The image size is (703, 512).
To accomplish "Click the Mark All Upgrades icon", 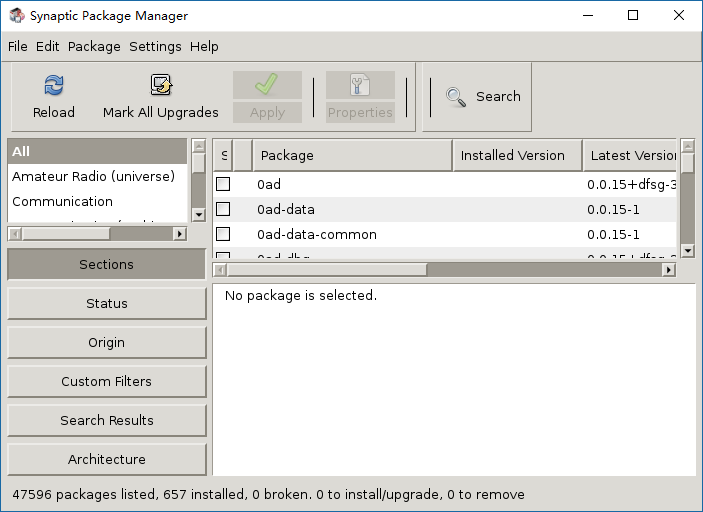I will click(x=161, y=86).
